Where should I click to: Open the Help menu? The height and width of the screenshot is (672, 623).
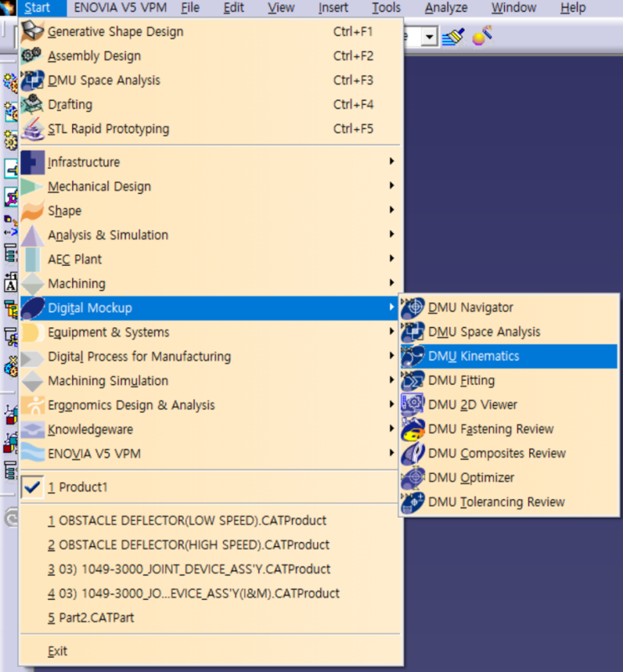coord(573,8)
